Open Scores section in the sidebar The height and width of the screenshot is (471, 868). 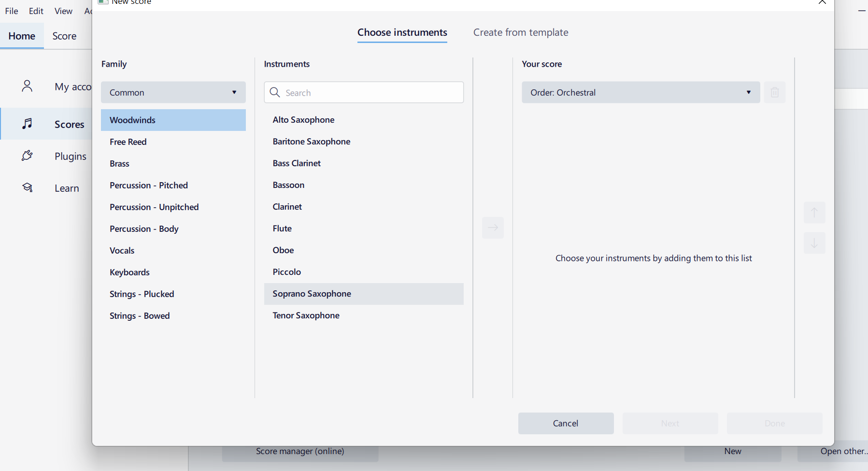point(28,124)
